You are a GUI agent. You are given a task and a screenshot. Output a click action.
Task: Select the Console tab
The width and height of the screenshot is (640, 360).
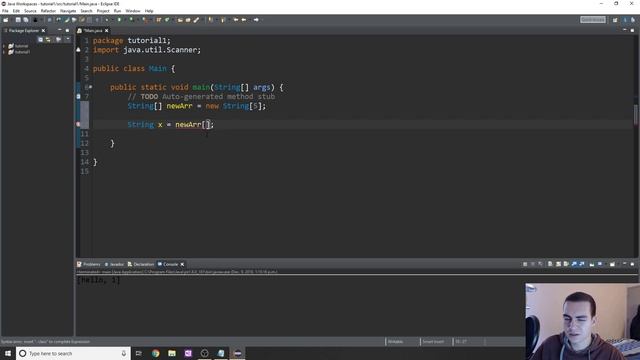pyautogui.click(x=168, y=264)
